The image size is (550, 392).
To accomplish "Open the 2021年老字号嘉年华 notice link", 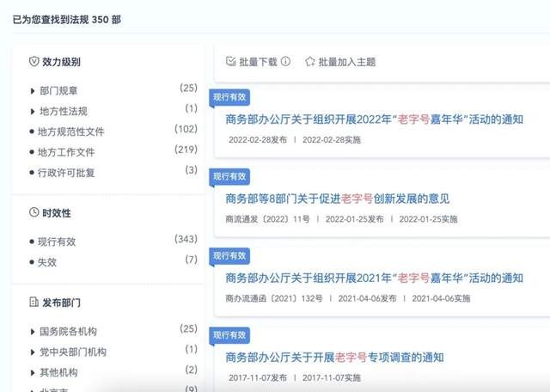I will pyautogui.click(x=375, y=278).
